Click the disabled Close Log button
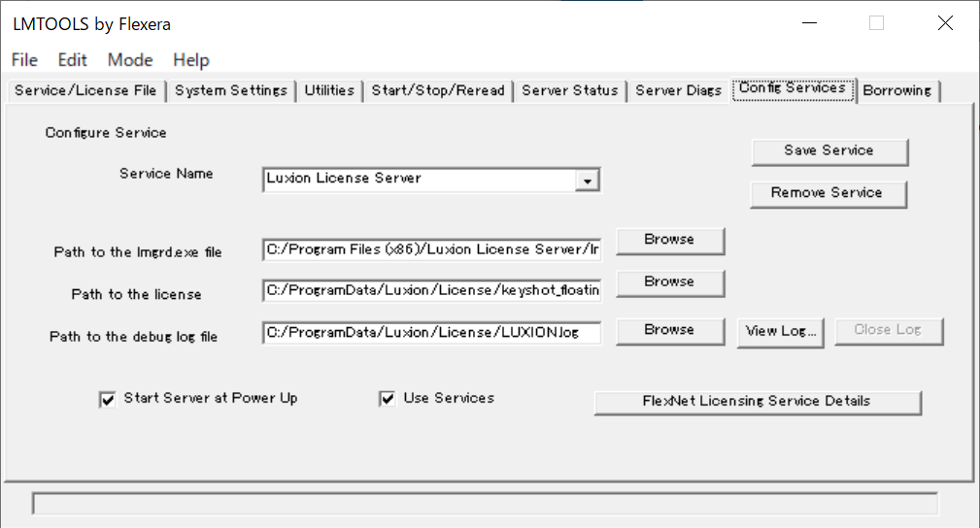980x528 pixels. coord(888,331)
